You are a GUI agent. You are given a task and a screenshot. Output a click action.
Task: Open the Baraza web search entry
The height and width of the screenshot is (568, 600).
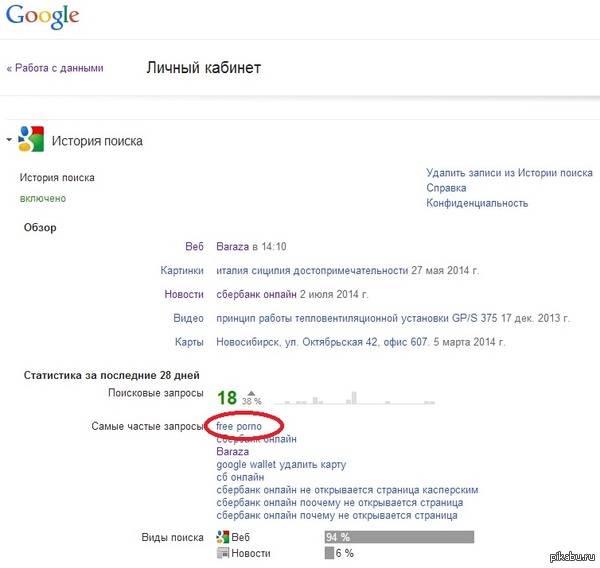tap(232, 246)
